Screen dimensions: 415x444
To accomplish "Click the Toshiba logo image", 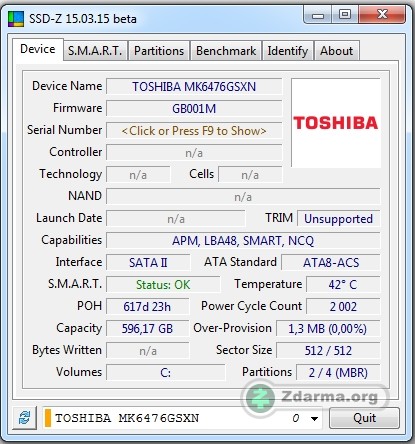I will point(336,123).
